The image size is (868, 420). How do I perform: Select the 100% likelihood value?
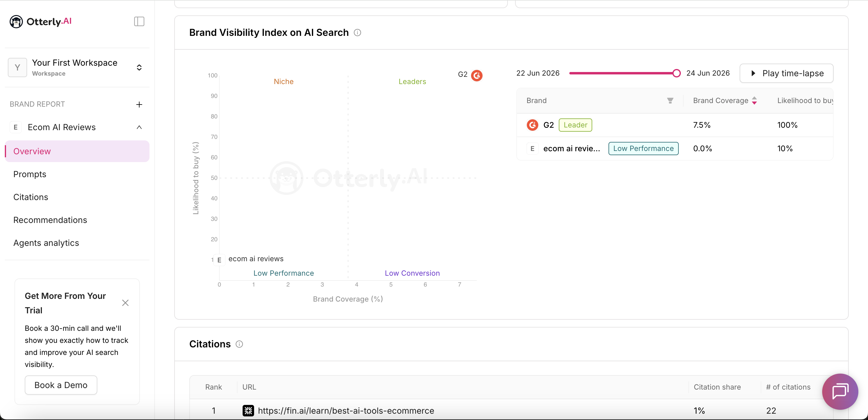[x=788, y=125]
